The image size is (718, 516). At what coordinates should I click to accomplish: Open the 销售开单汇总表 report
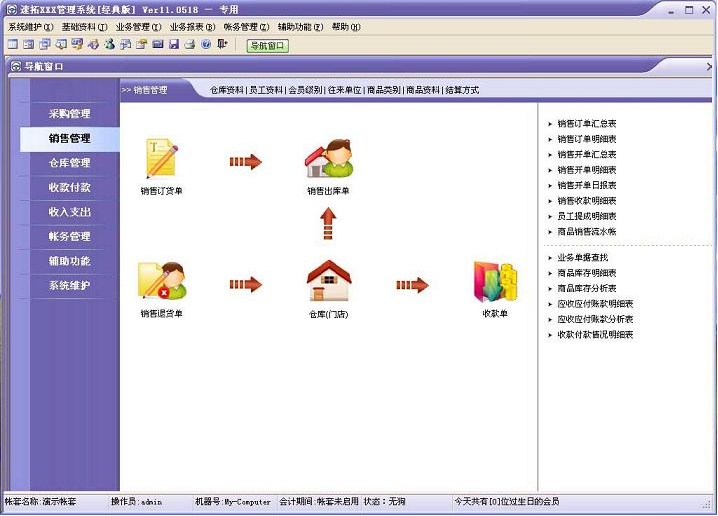587,155
